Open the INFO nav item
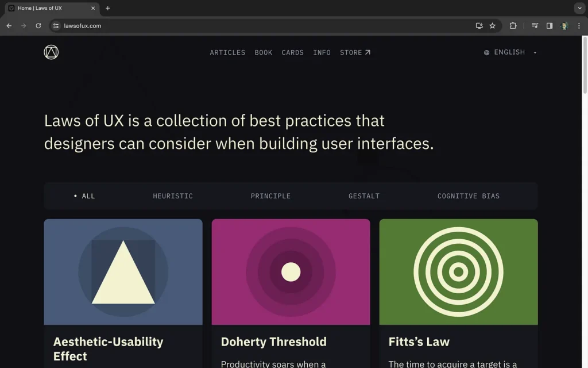The width and height of the screenshot is (588, 368). click(322, 52)
